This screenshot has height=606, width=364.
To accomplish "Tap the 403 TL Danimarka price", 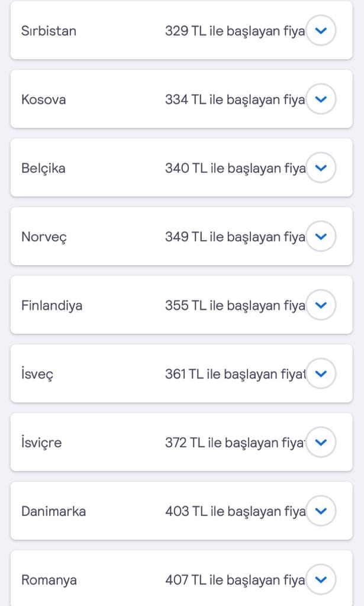I will (x=234, y=511).
